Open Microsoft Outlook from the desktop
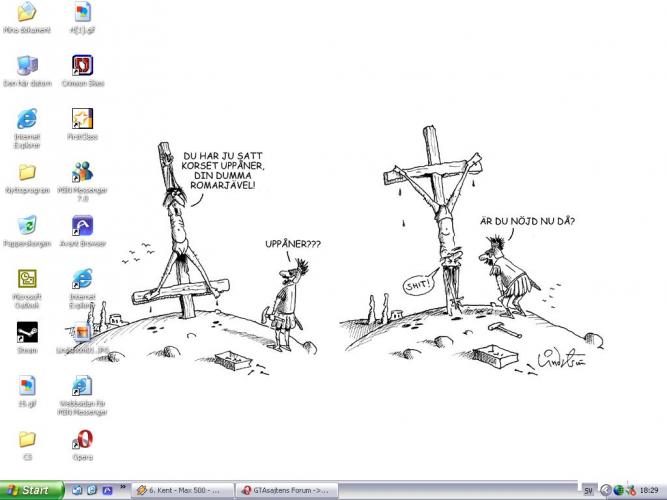Viewport: 667px width, 500px height. click(27, 280)
